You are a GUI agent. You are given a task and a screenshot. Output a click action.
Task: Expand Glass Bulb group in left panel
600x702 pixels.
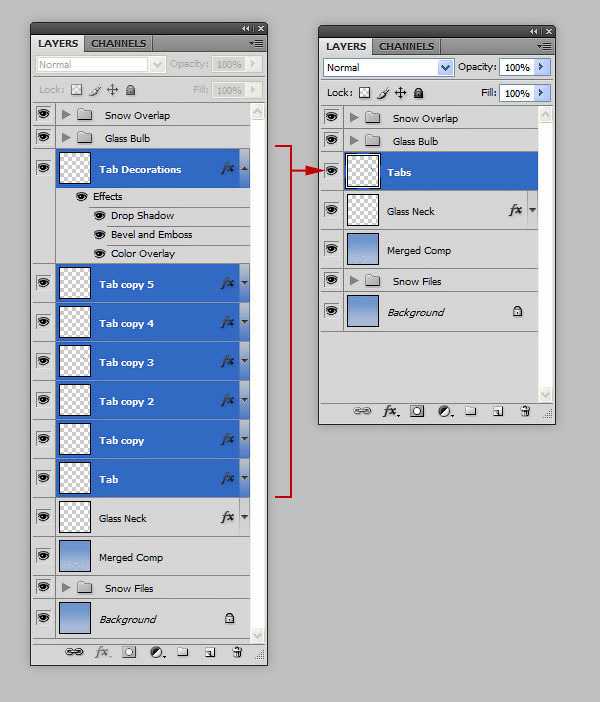pos(66,137)
